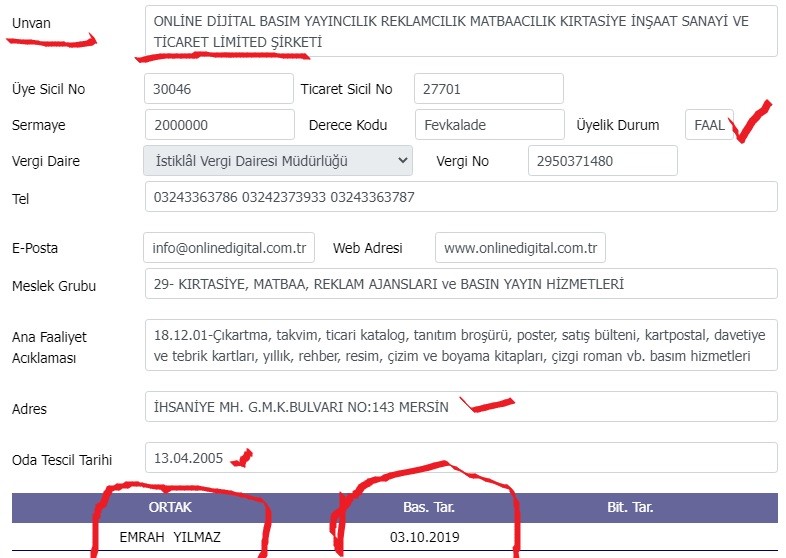786x558 pixels.
Task: Click the Derece Kodu field Fevkalade
Action: pyautogui.click(x=490, y=125)
